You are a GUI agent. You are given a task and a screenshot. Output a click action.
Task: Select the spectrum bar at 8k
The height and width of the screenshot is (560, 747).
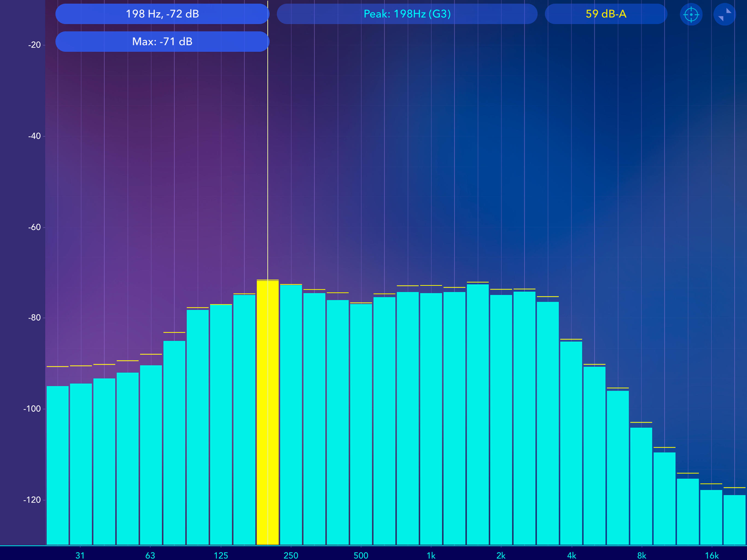click(641, 486)
